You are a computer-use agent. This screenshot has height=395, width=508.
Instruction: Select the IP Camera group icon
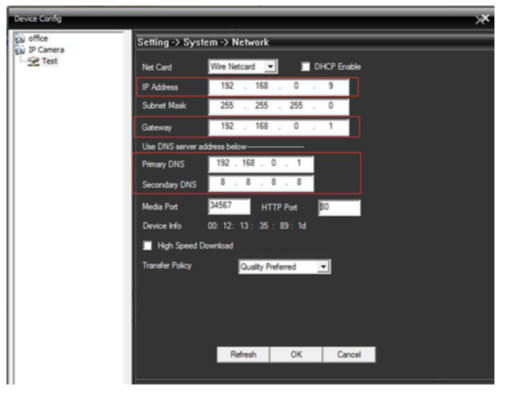coord(20,50)
